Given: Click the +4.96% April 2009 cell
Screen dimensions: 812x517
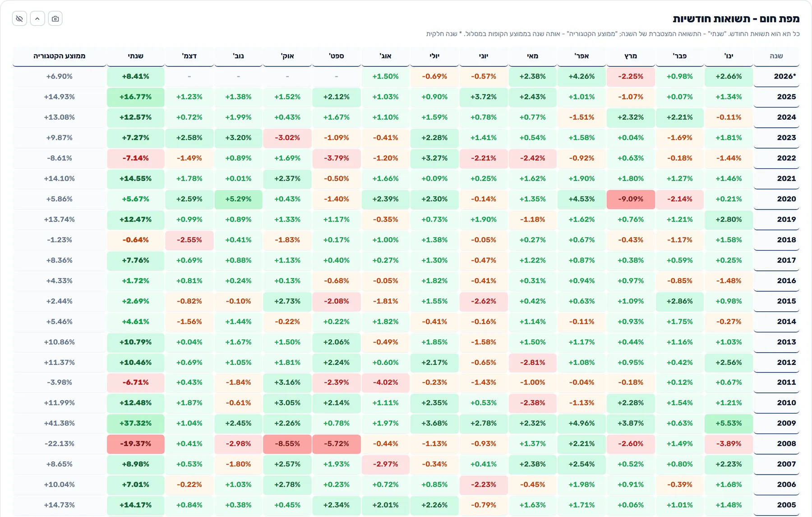Looking at the screenshot, I should tap(581, 424).
